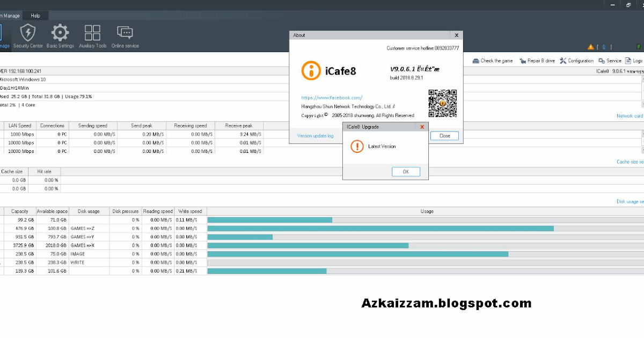This screenshot has width=644, height=338.
Task: Open Auxiliary Tools
Action: pyautogui.click(x=92, y=35)
